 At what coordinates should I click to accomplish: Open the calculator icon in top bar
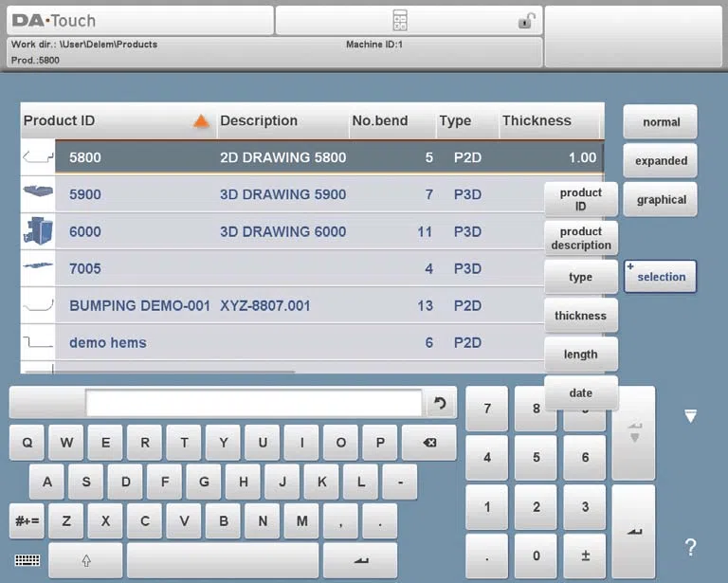click(x=400, y=21)
